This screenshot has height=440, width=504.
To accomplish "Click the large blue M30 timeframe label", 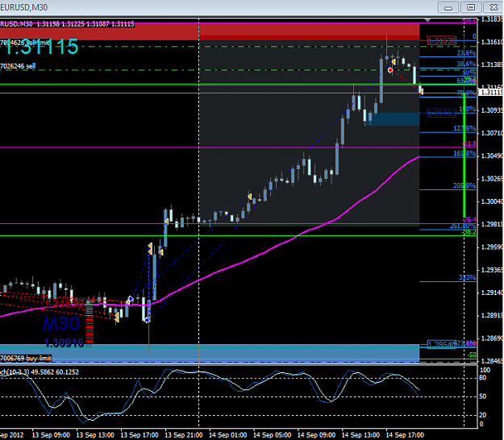I will (61, 323).
